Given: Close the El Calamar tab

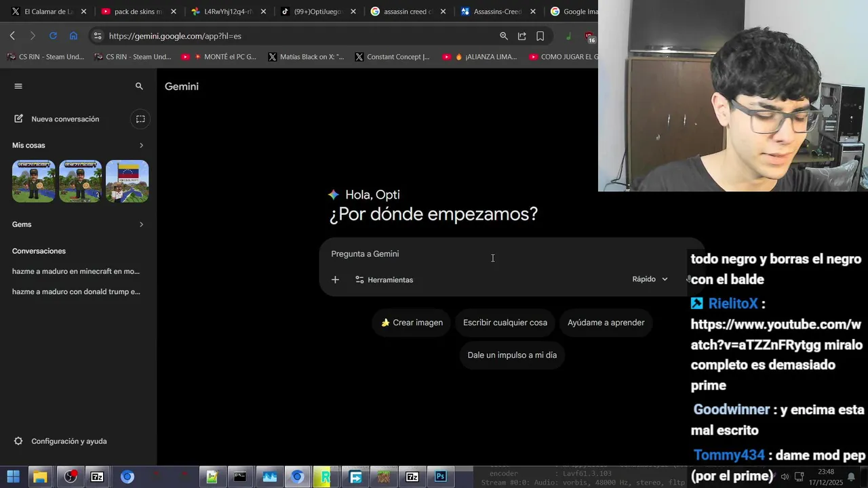Looking at the screenshot, I should pos(83,12).
